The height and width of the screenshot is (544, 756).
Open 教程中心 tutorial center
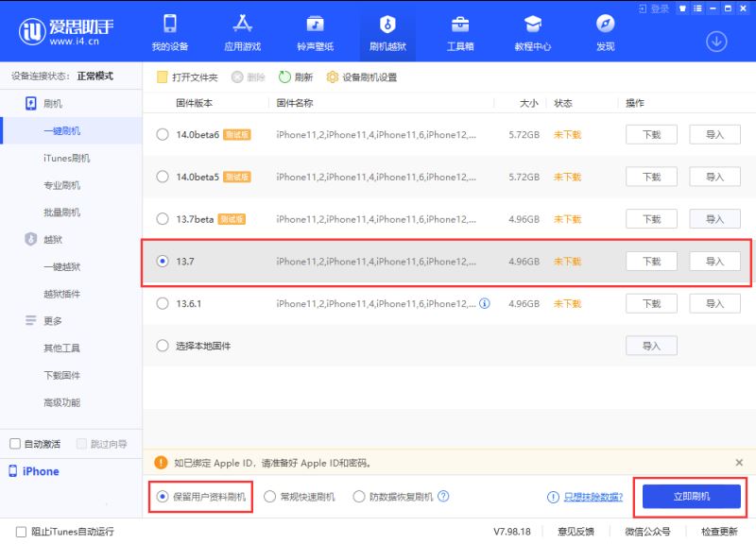click(533, 32)
